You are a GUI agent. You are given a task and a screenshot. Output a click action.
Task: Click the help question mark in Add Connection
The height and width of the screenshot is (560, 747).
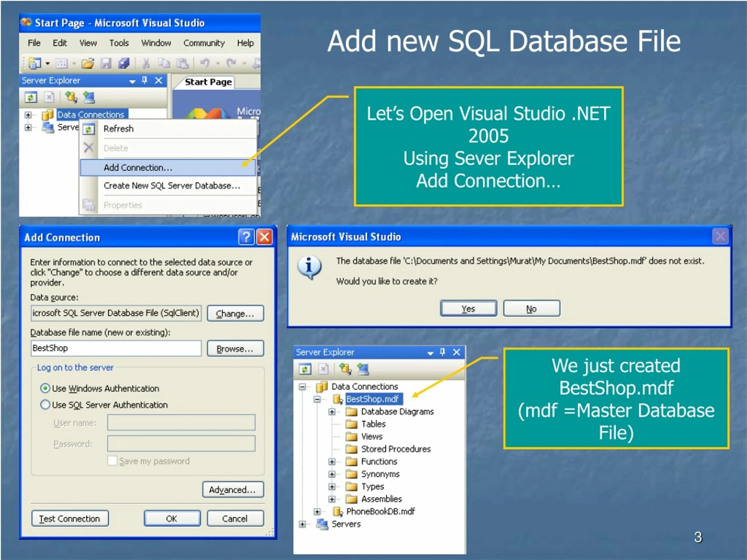point(246,237)
